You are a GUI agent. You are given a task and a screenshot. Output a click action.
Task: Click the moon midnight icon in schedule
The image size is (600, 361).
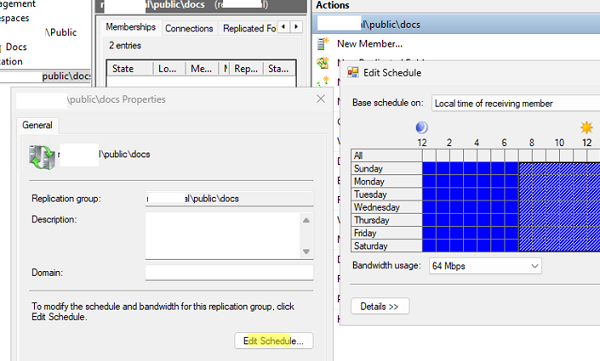pos(422,127)
